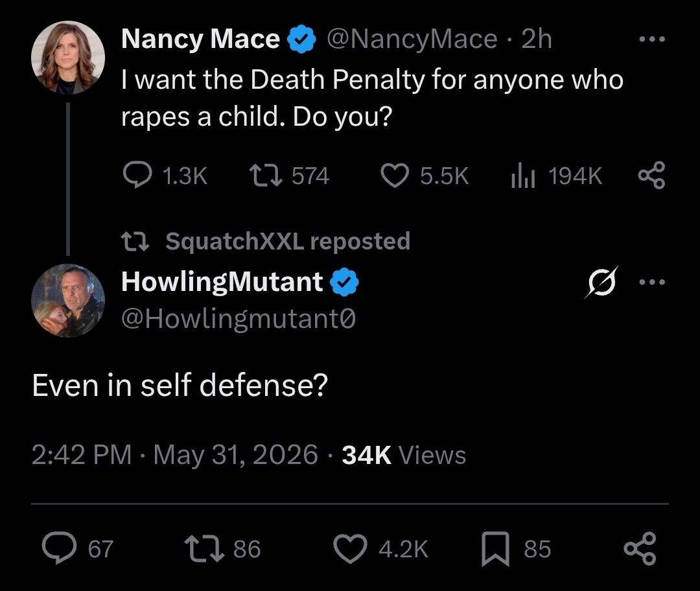Image resolution: width=700 pixels, height=591 pixels.
Task: Open more options on Nancy Mace's post
Action: 652,40
